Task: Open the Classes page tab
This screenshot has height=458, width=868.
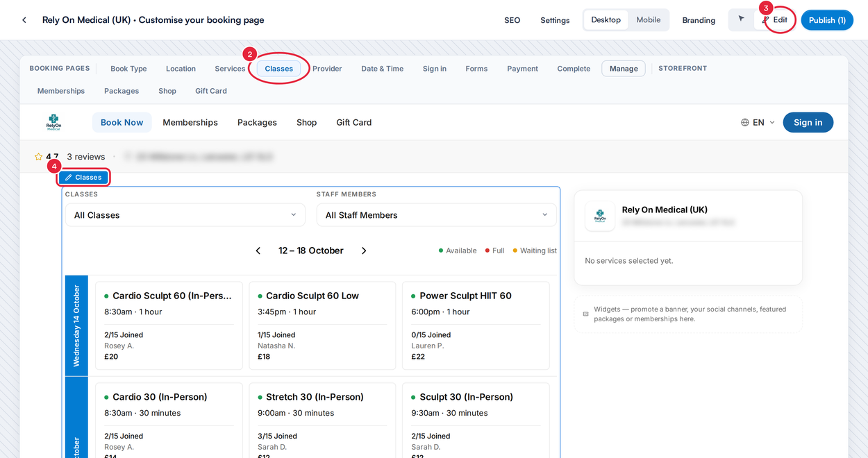Action: 279,69
